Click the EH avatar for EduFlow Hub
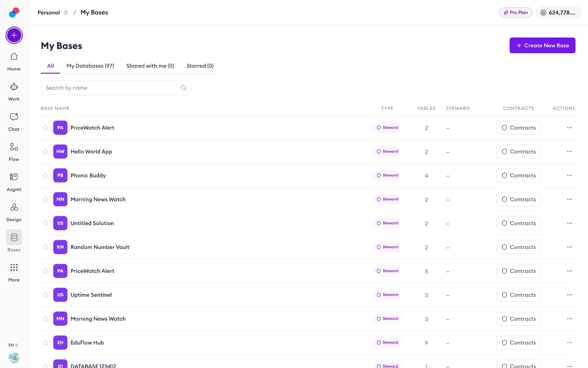The width and height of the screenshot is (588, 368). pyautogui.click(x=60, y=343)
